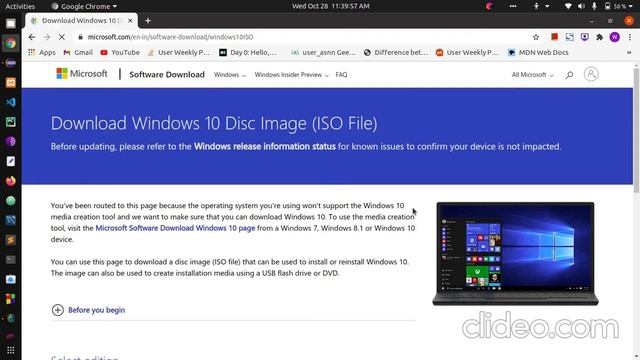This screenshot has width=640, height=360.
Task: Open the battery 56% system menu
Action: click(x=619, y=6)
